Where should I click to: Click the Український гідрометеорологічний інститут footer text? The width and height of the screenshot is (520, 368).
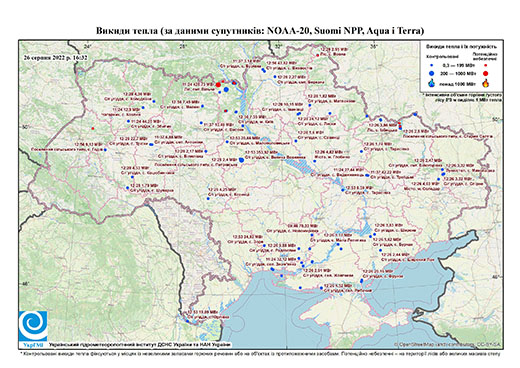140,345
